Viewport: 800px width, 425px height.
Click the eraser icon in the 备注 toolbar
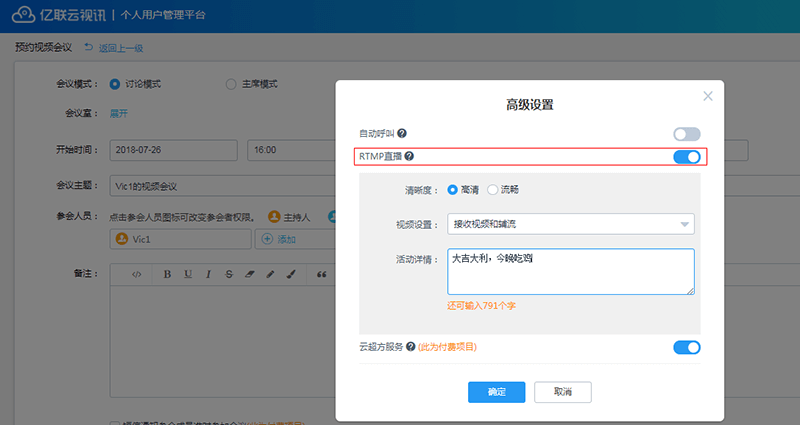(x=249, y=274)
